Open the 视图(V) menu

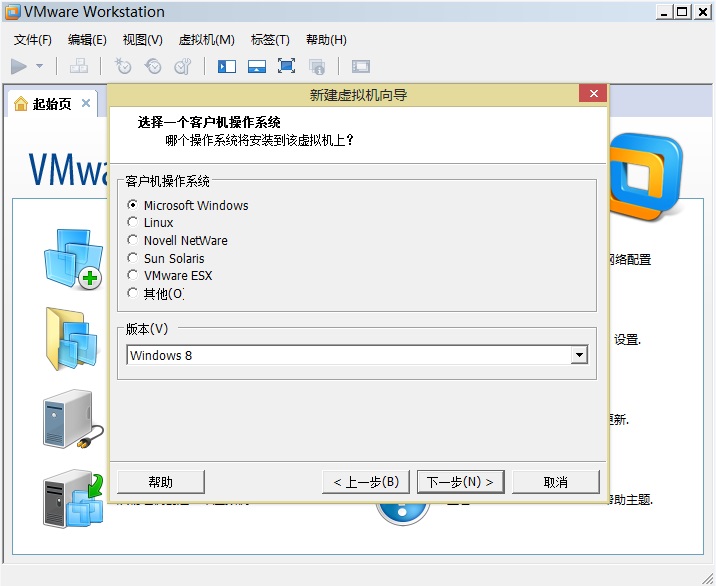[142, 40]
